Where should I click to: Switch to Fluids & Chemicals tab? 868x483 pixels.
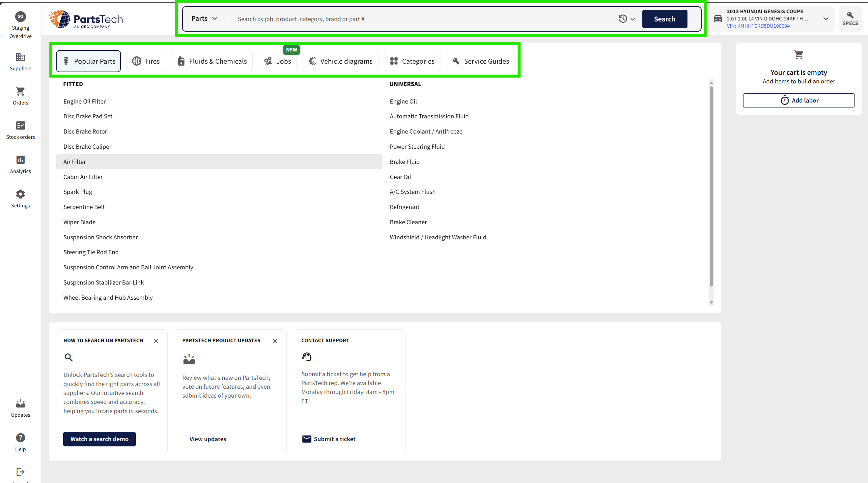point(212,61)
